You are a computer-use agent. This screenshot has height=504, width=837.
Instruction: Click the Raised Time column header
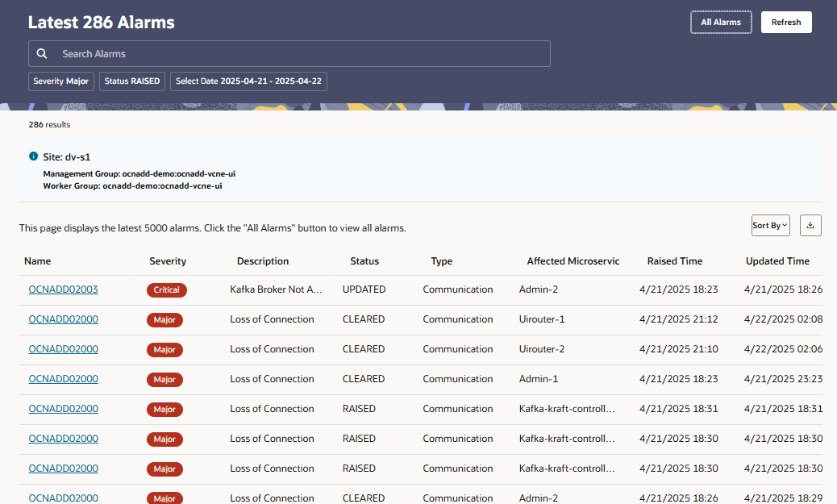(675, 261)
